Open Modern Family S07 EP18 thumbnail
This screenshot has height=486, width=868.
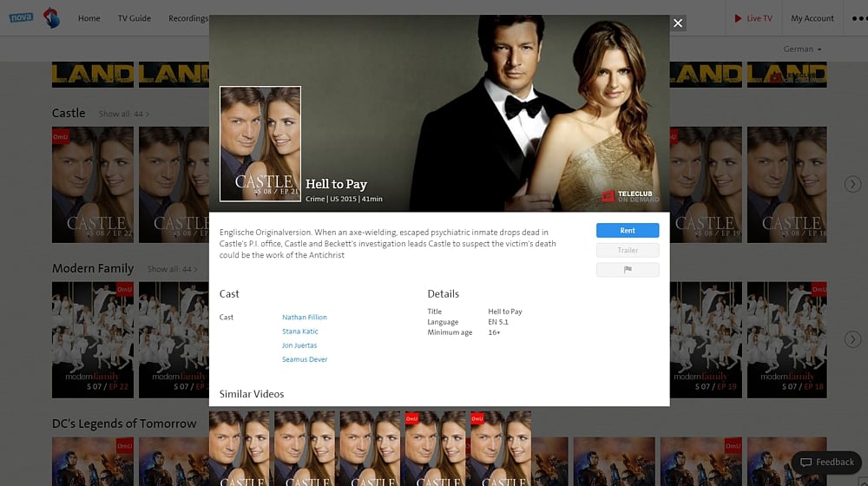tap(786, 340)
